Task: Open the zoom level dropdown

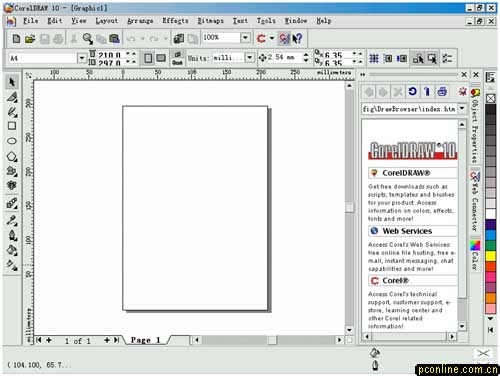Action: (x=245, y=37)
